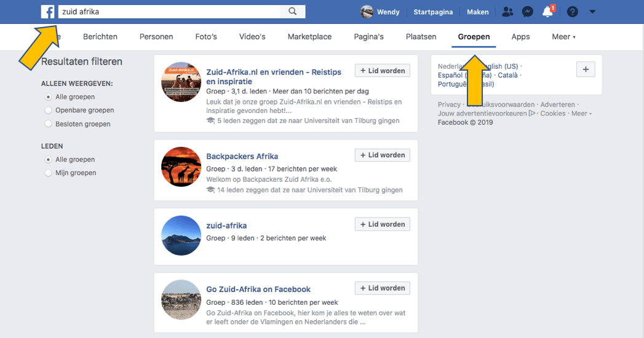This screenshot has height=338, width=644.
Task: Join Backpackers Afrika via Lid worden
Action: 383,155
